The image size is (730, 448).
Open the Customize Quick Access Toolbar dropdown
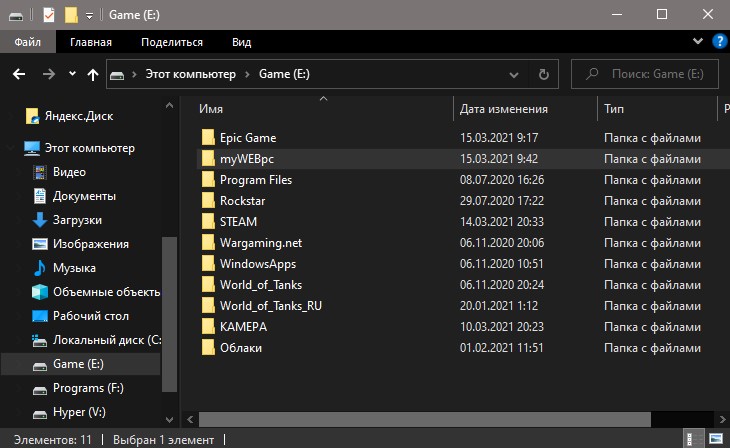(x=89, y=16)
